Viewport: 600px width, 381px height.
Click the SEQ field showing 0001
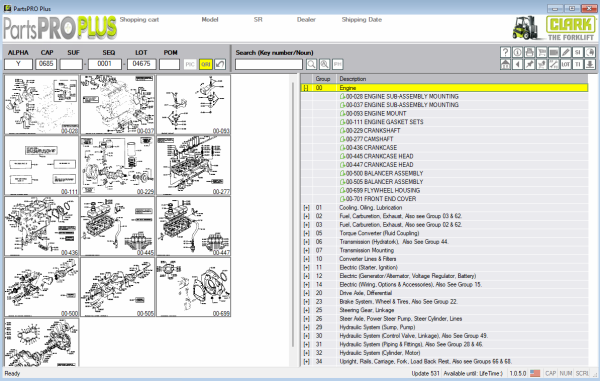click(105, 64)
